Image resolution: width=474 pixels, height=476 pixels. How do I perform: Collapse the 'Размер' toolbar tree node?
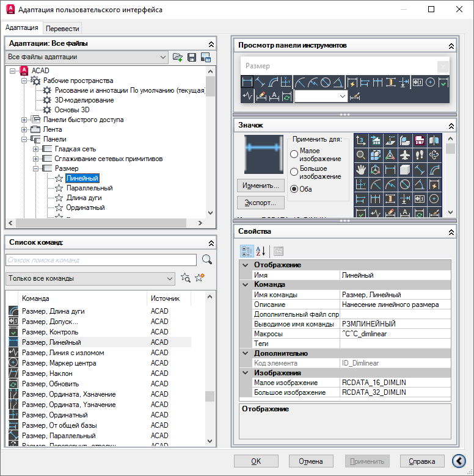tap(36, 168)
